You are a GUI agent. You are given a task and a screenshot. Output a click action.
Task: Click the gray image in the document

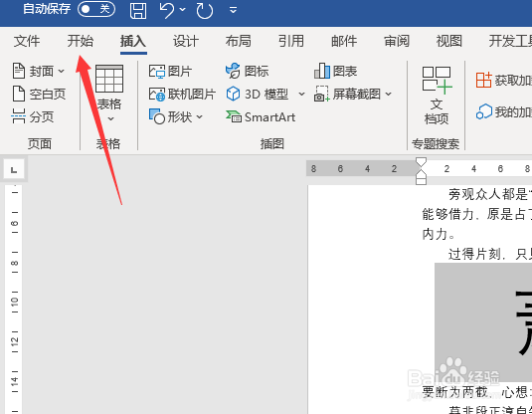click(483, 322)
